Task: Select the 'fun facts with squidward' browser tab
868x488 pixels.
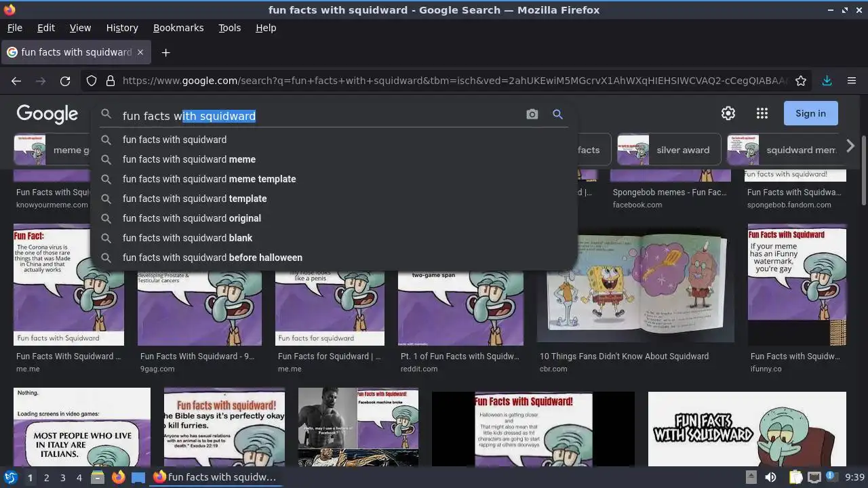Action: pyautogui.click(x=75, y=52)
